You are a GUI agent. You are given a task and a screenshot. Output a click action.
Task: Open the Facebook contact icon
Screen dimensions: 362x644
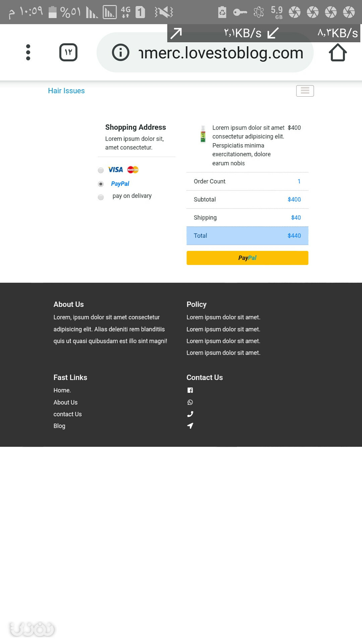click(190, 390)
